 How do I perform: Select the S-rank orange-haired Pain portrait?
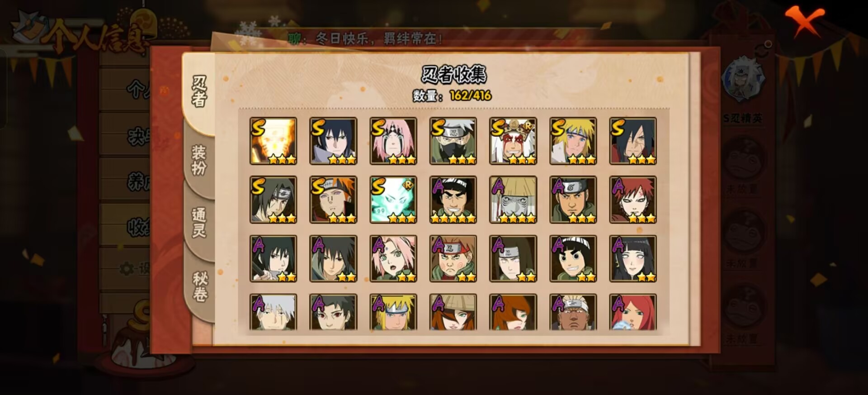(333, 200)
